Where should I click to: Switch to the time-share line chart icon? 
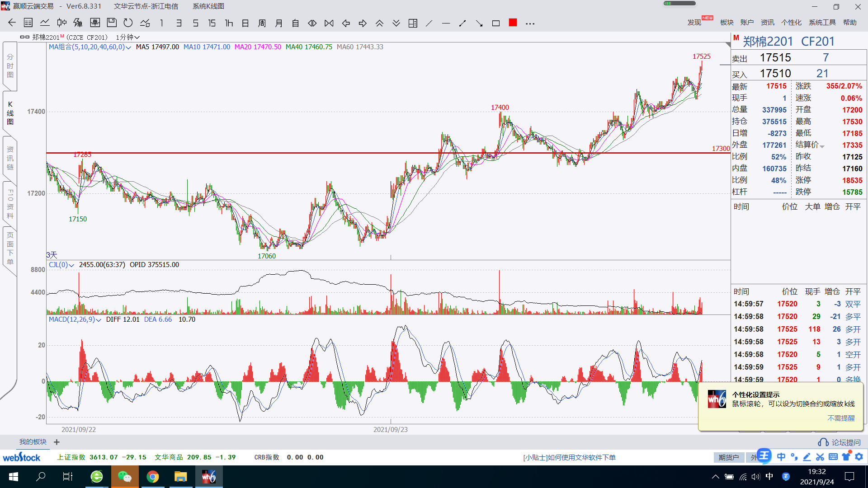[x=45, y=23]
